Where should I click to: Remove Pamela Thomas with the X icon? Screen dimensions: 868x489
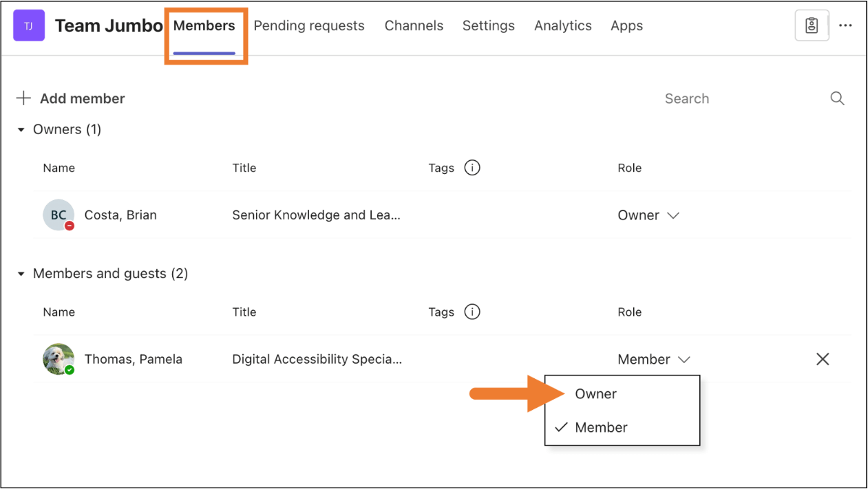tap(822, 359)
